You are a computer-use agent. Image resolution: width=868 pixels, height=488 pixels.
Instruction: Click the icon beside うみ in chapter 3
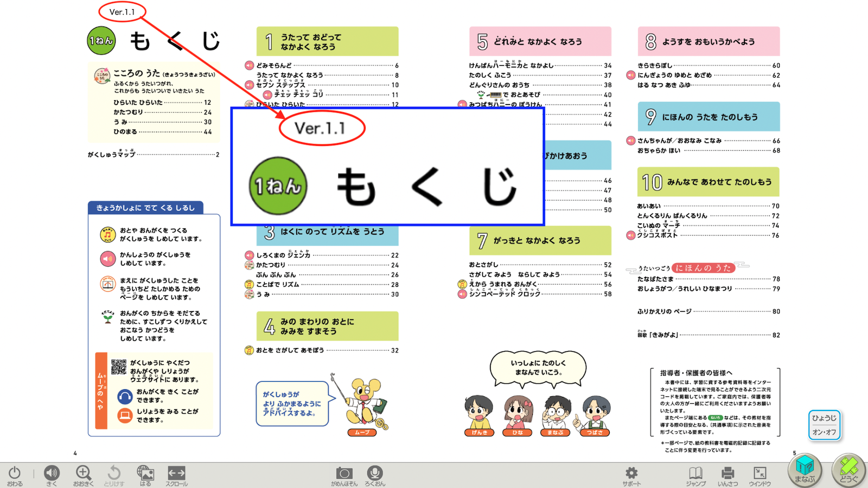[249, 294]
